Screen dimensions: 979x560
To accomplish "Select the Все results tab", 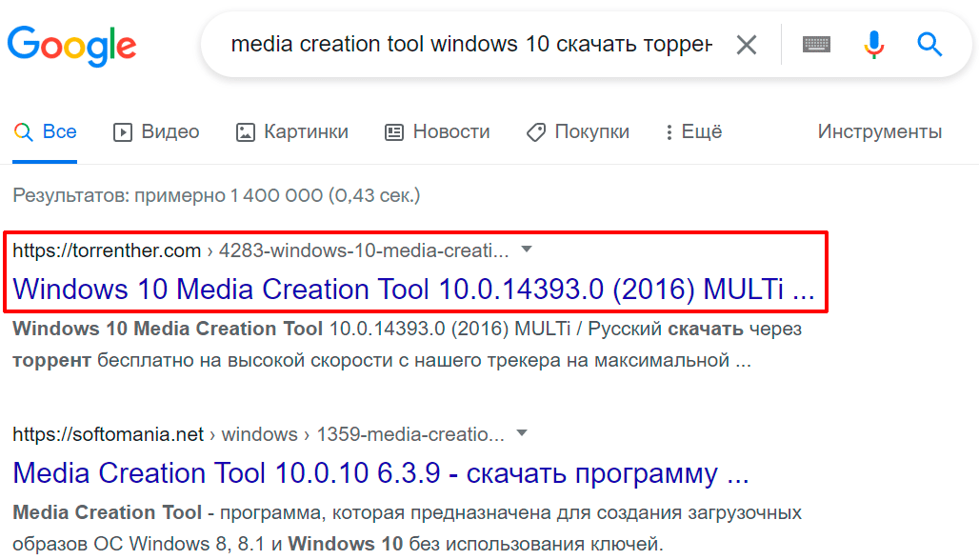I will click(46, 132).
